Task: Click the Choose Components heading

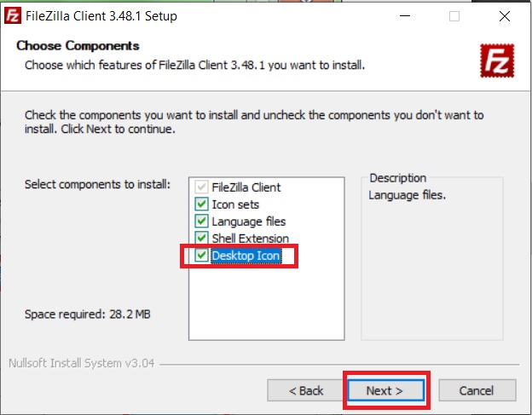Action: pyautogui.click(x=78, y=46)
